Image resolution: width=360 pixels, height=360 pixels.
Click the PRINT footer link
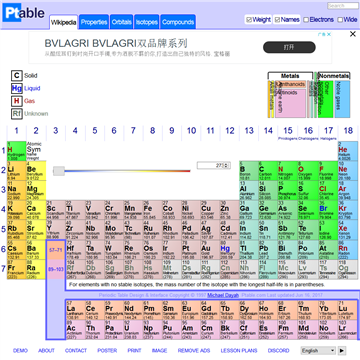[135, 351]
